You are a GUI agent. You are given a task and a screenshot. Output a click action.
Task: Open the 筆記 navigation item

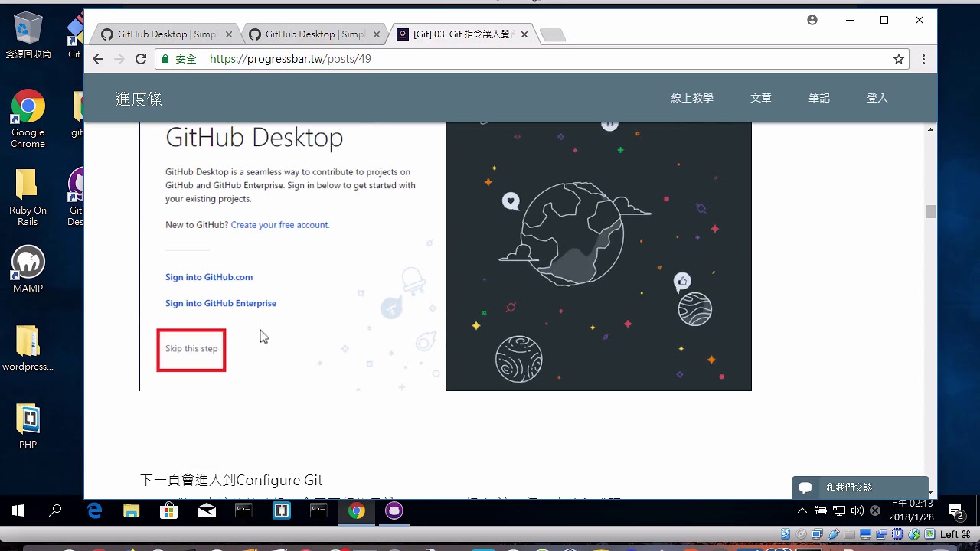[x=819, y=98]
